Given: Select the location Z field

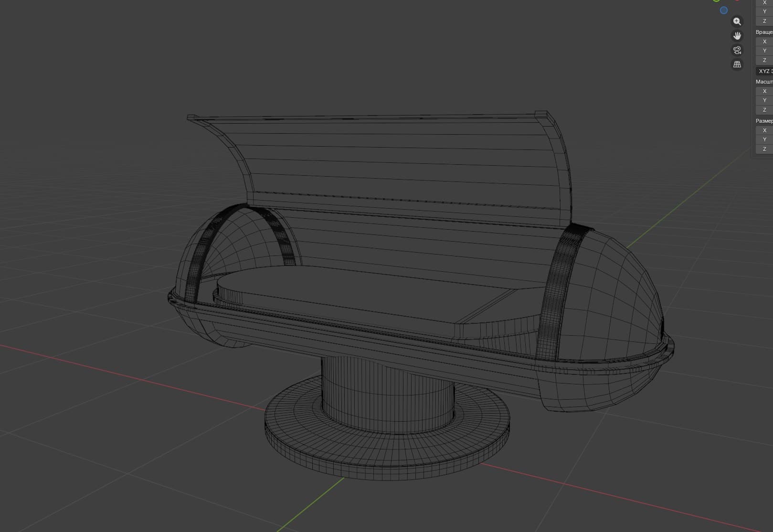Looking at the screenshot, I should point(764,21).
